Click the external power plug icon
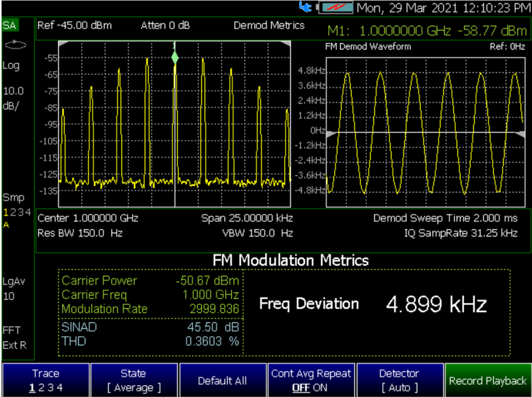Viewport: 532px width, 397px height. pos(305,7)
